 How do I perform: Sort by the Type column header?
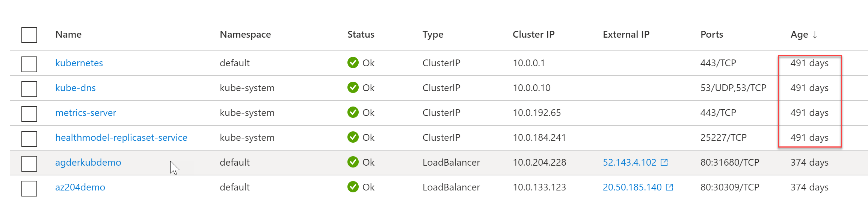pyautogui.click(x=433, y=35)
